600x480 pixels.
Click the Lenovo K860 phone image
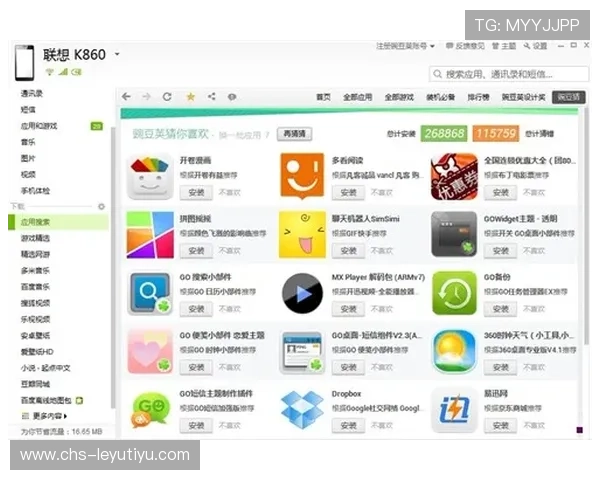click(24, 63)
